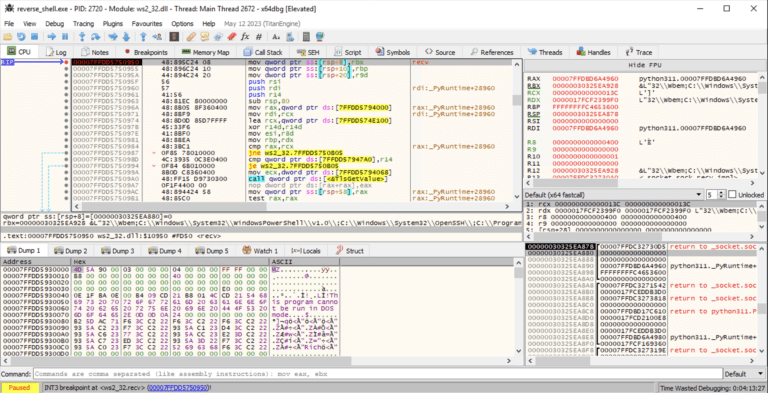This screenshot has height=393, width=768.
Task: Click the Restart debuggee toolbar icon
Action: (x=21, y=37)
